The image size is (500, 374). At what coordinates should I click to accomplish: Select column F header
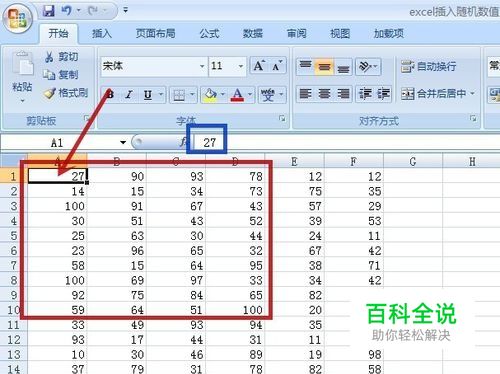point(354,162)
